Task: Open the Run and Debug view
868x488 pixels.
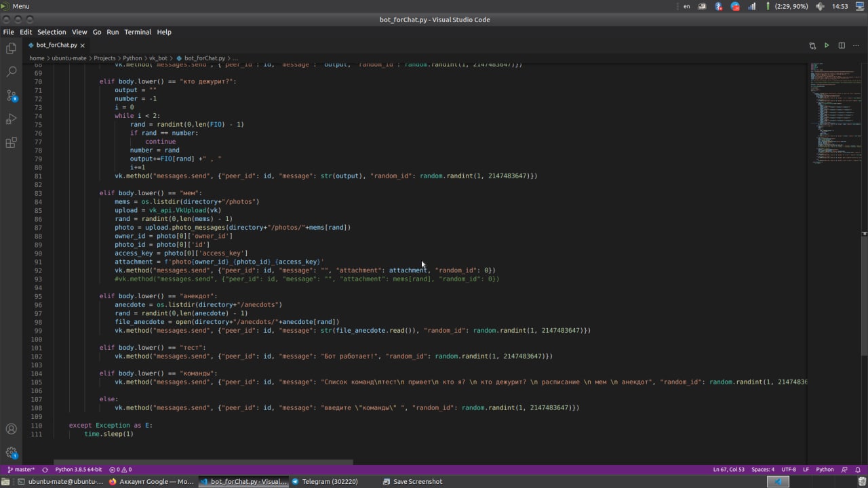Action: (11, 119)
